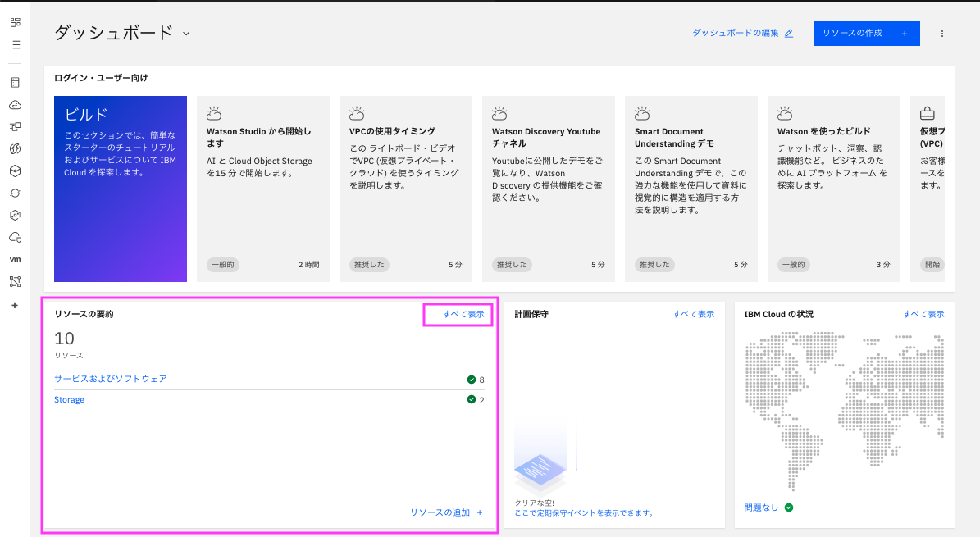The image size is (980, 537).
Task: Open the blue ビルド tile
Action: coord(121,189)
